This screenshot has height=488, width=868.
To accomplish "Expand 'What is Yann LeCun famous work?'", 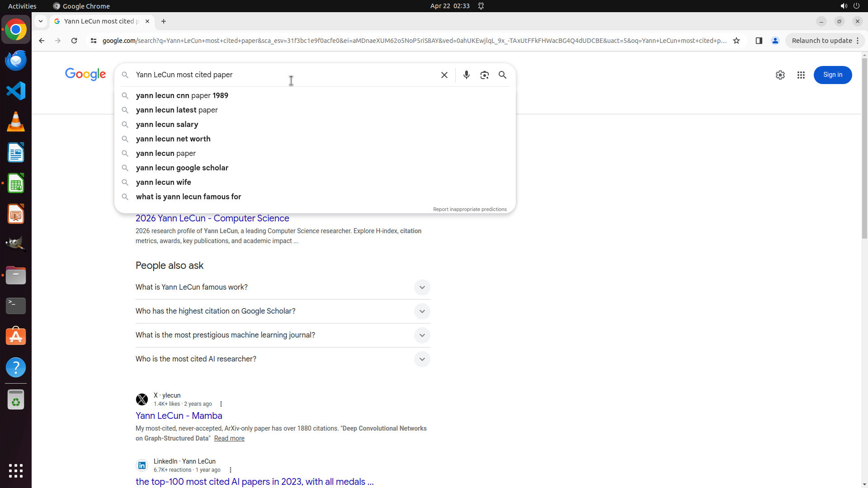I will [x=421, y=287].
